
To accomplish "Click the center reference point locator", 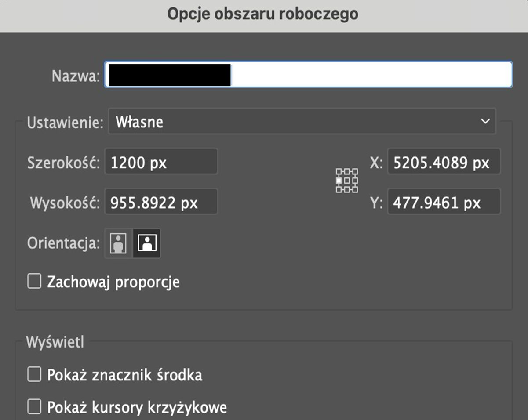I will click(x=347, y=180).
